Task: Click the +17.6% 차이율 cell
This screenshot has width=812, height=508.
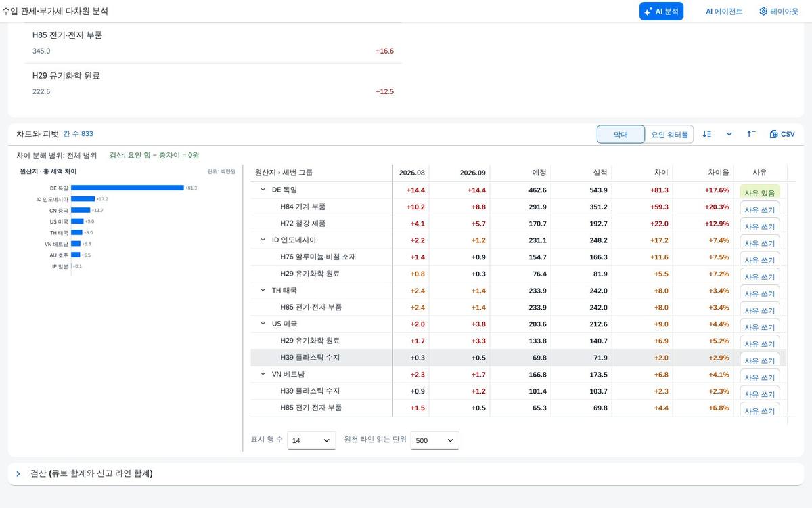Action: tap(717, 190)
